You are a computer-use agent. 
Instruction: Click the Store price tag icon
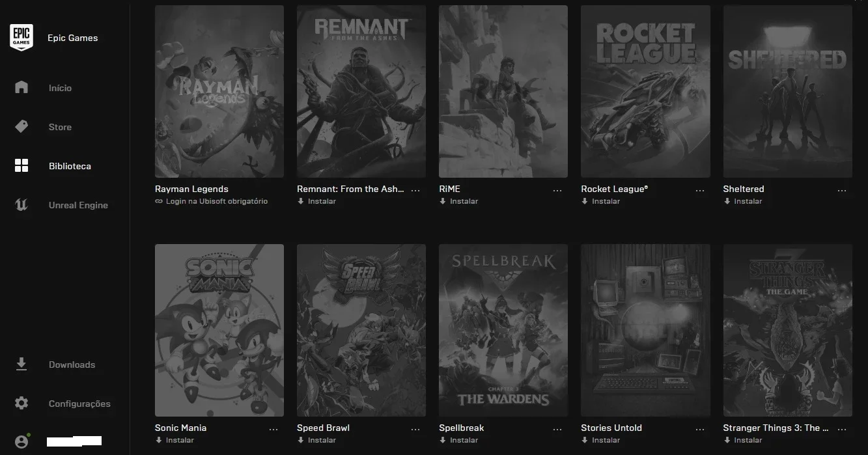[x=21, y=126]
